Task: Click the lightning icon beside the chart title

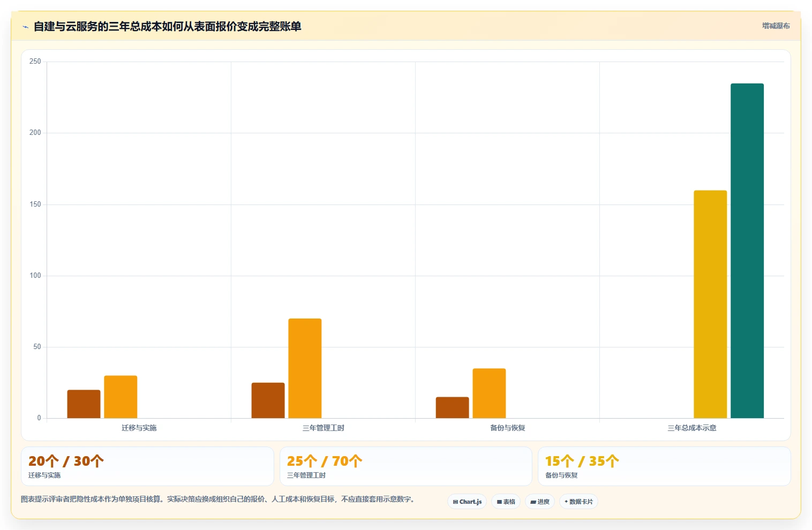Action: pyautogui.click(x=25, y=27)
